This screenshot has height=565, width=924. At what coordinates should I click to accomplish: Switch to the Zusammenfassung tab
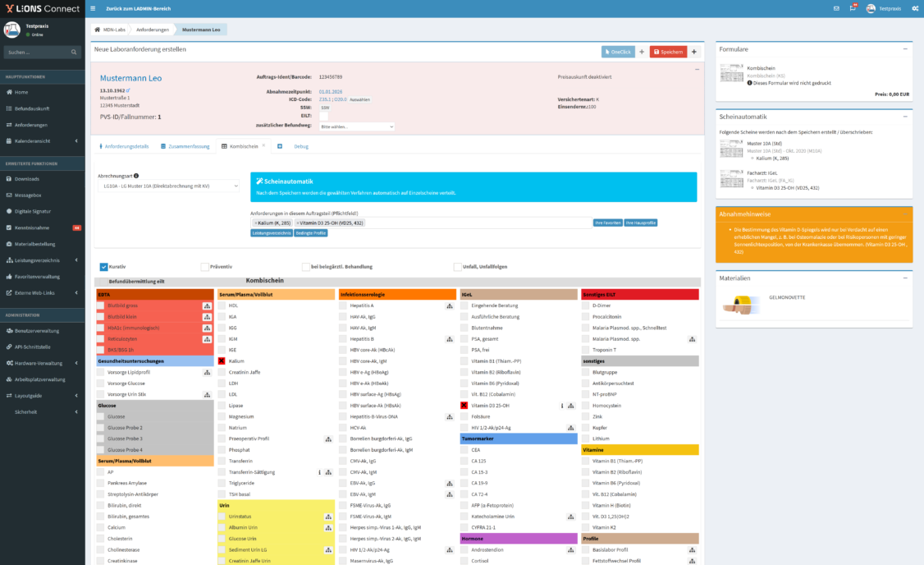tap(185, 146)
